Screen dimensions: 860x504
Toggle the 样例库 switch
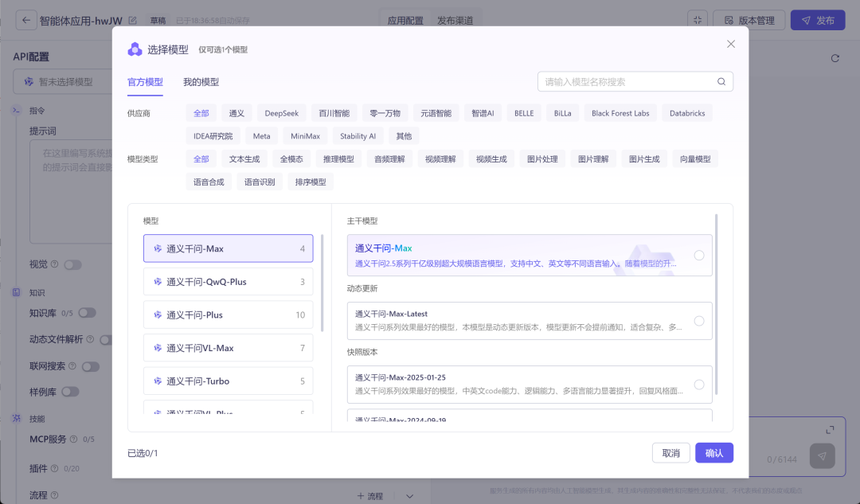(70, 392)
